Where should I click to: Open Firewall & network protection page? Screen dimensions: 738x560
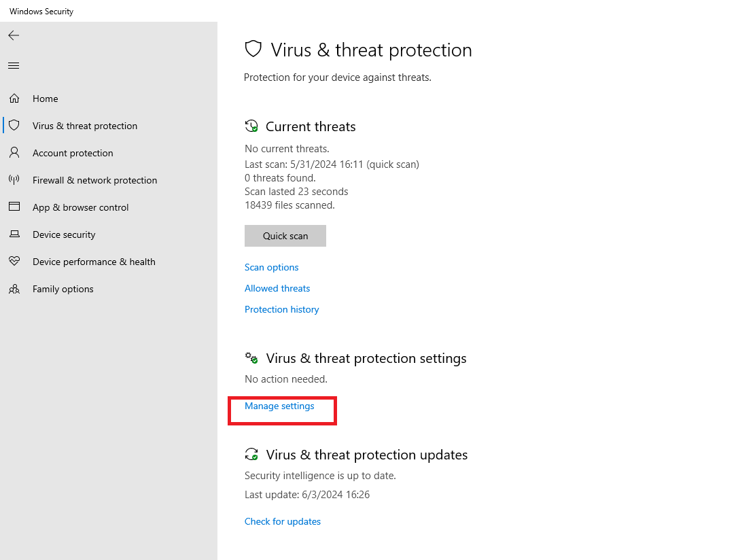[x=94, y=180]
